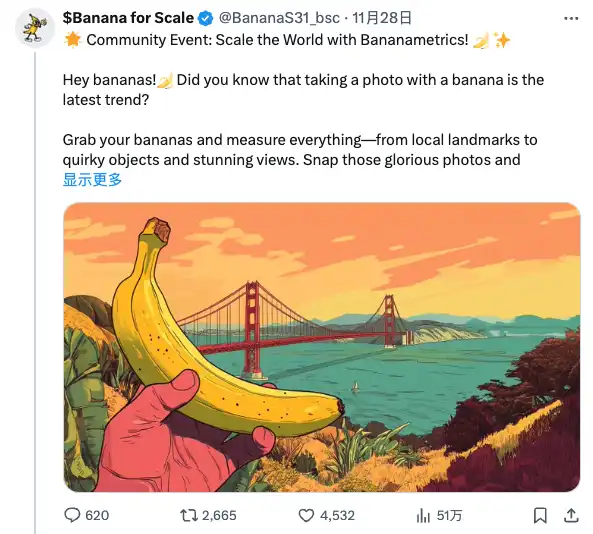Expand tweet with 显示更多 link
The image size is (593, 534).
(92, 180)
